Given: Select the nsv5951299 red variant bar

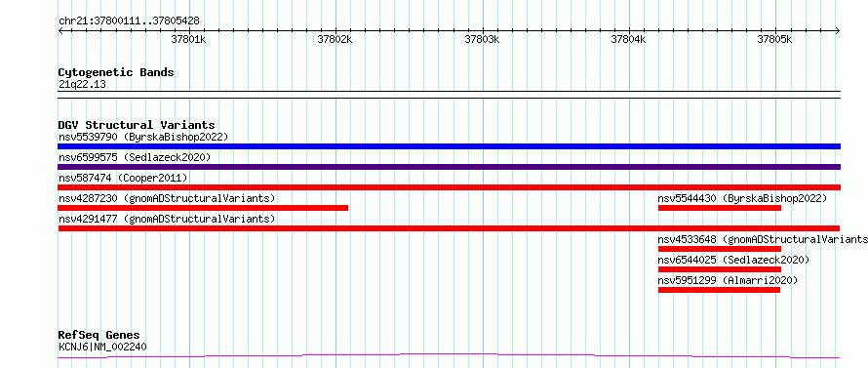Looking at the screenshot, I should [719, 290].
